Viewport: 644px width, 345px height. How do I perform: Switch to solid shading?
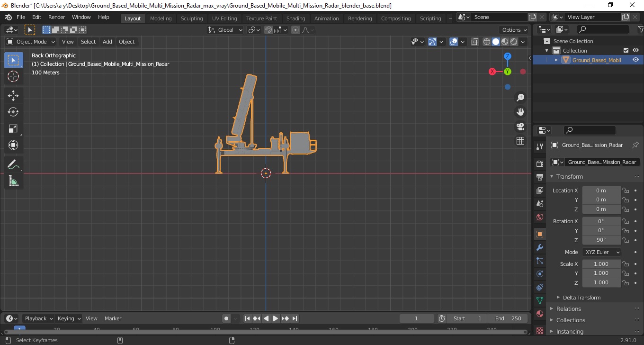496,42
